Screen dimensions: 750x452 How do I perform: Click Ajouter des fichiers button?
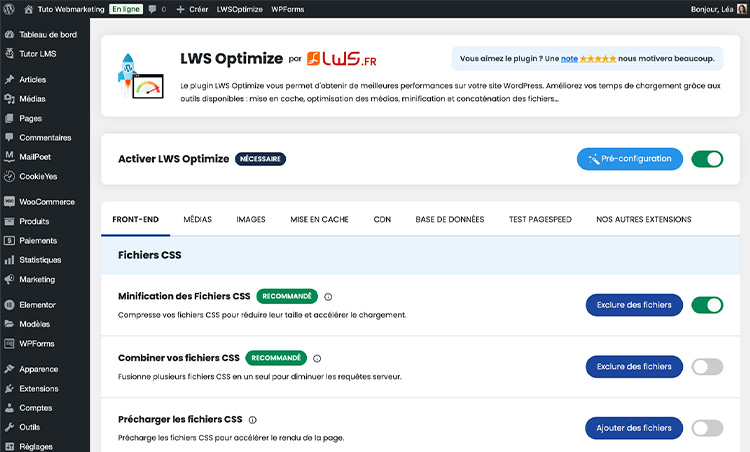coord(634,428)
